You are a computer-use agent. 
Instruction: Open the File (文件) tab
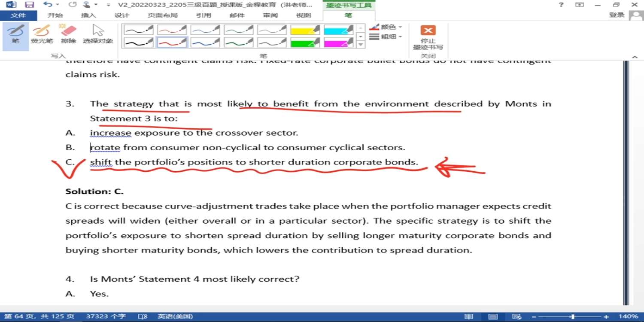tap(18, 15)
